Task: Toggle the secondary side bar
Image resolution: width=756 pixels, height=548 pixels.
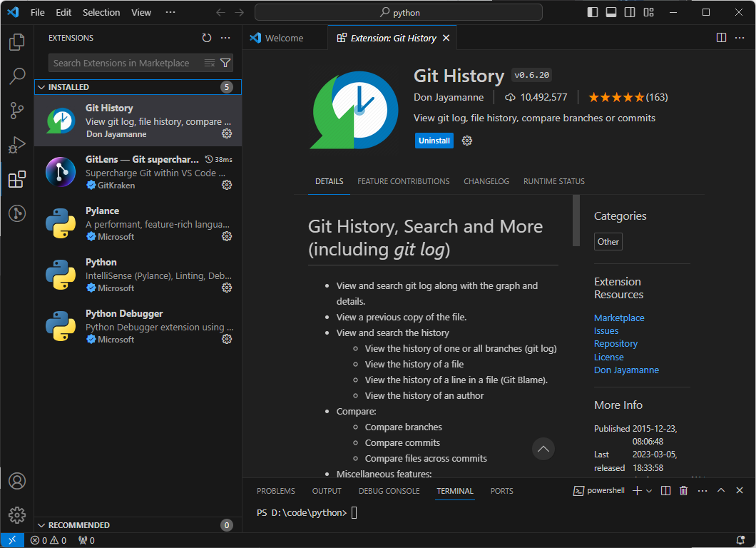Action: [630, 12]
